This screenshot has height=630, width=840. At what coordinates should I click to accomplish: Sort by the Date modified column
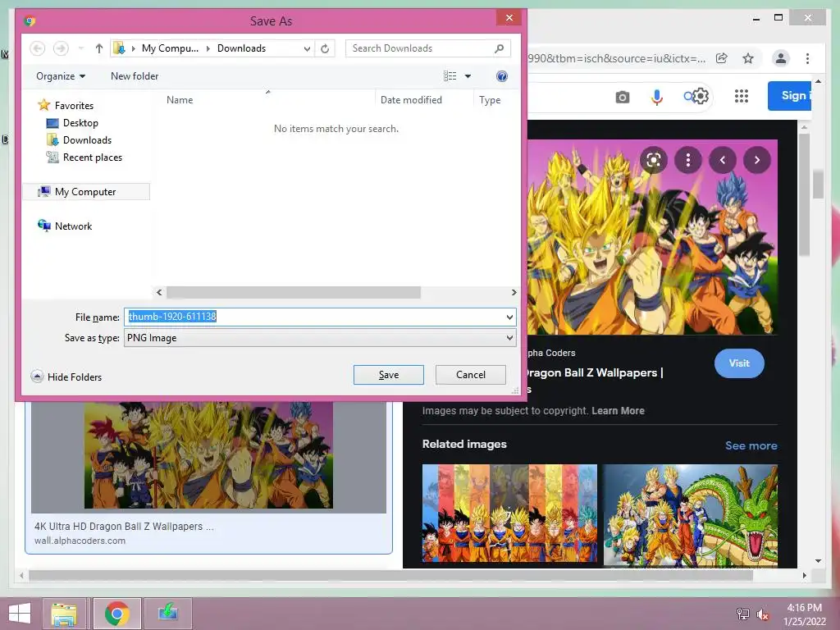(411, 99)
